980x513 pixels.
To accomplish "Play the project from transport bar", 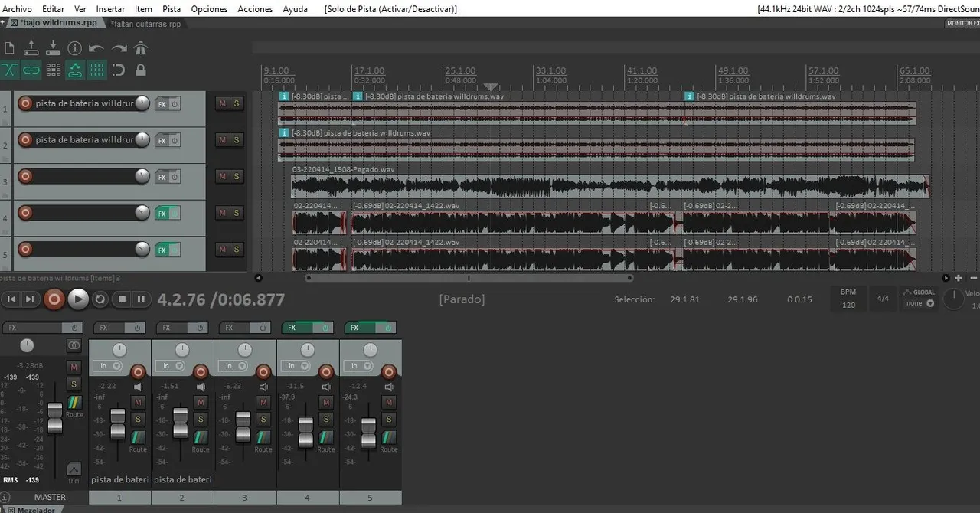I will point(78,299).
